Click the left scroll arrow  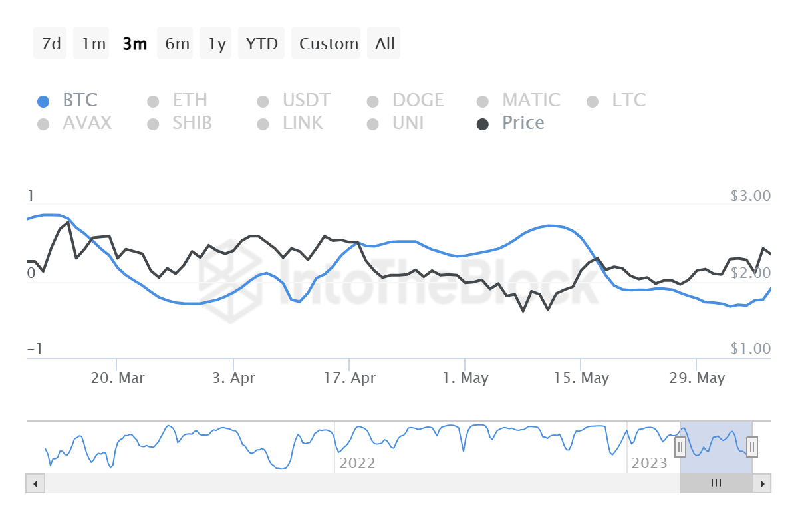tap(35, 483)
